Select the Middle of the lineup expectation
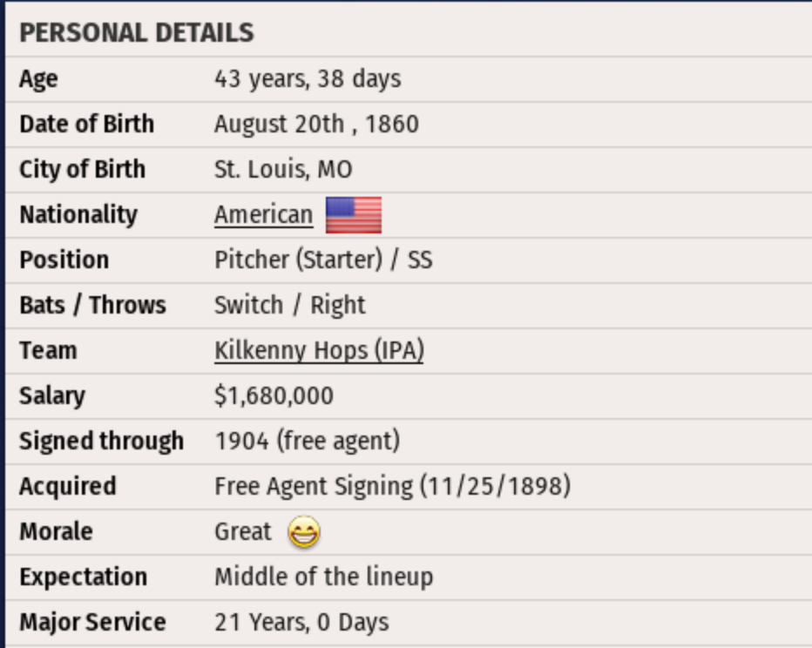 [x=323, y=577]
